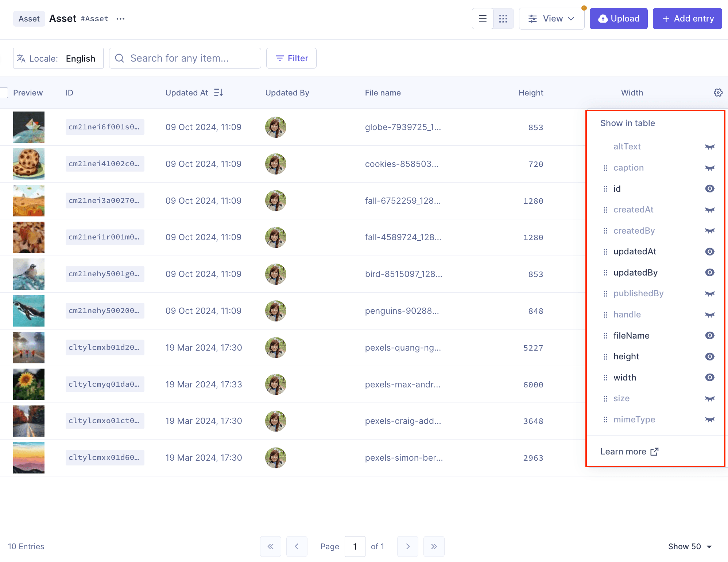Change the English locale selector
This screenshot has width=728, height=562.
81,58
